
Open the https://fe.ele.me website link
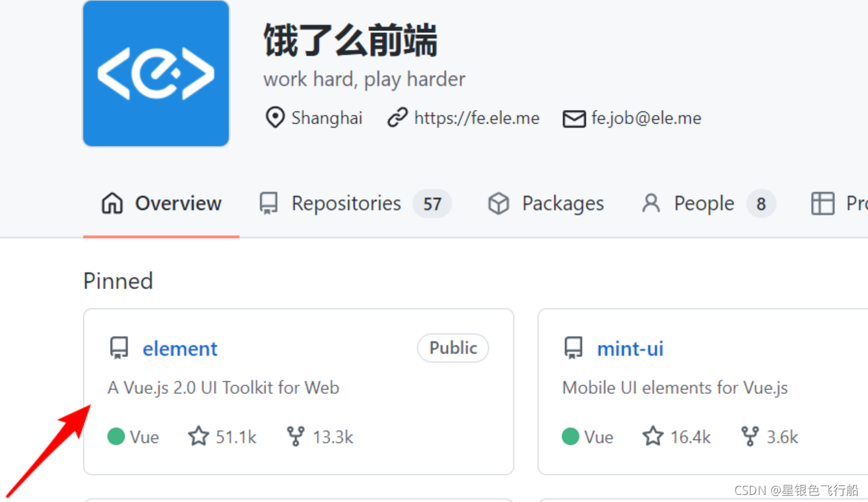click(x=476, y=118)
